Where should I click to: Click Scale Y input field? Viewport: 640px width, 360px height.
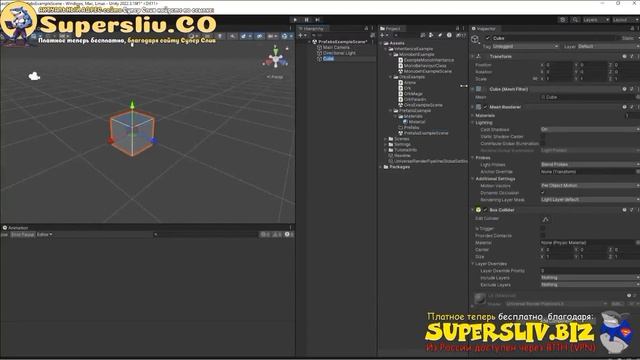tap(593, 79)
